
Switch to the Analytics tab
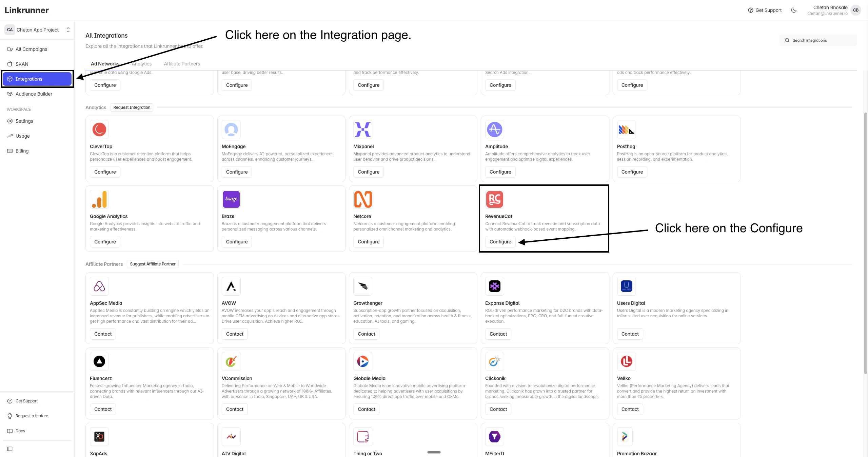pos(142,64)
